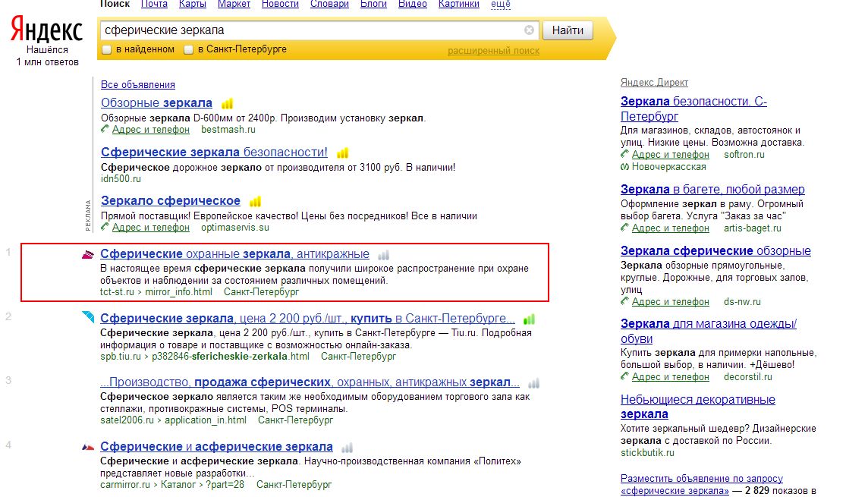The width and height of the screenshot is (868, 497).
Task: Click the Яндекс.Директ header link
Action: (654, 83)
